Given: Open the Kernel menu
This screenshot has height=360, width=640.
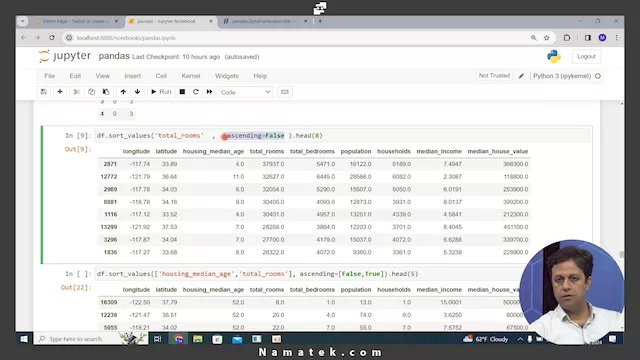Looking at the screenshot, I should [191, 76].
